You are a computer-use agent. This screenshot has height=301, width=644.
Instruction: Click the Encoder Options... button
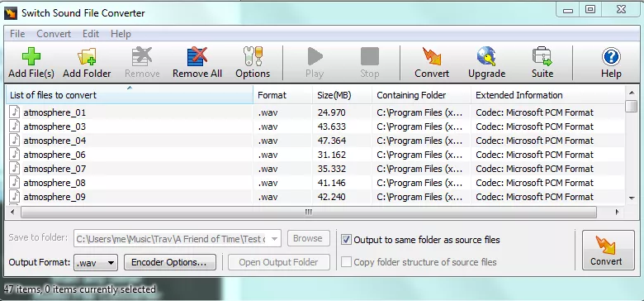tap(169, 262)
